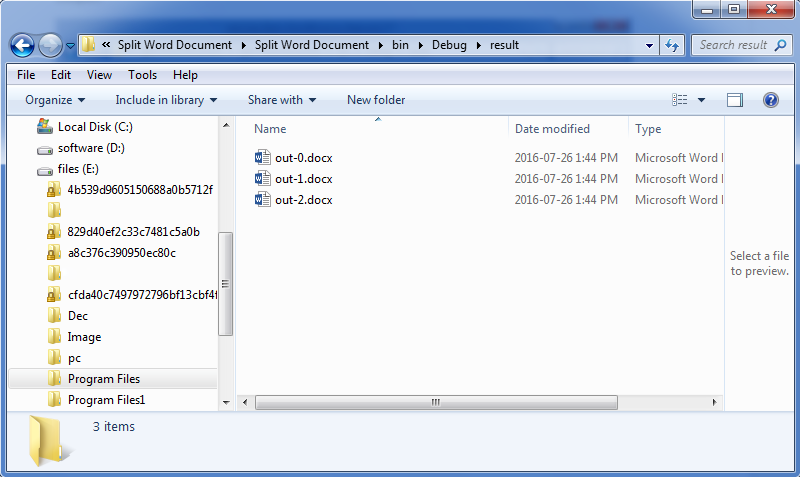800x477 pixels.
Task: Select locked folder cfda40c7497972796bf13cbf4
Action: [x=142, y=295]
